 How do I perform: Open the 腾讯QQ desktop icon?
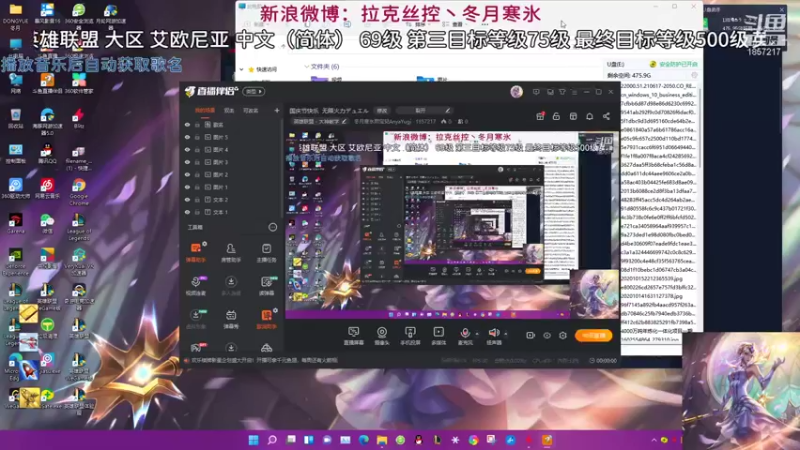click(x=47, y=156)
